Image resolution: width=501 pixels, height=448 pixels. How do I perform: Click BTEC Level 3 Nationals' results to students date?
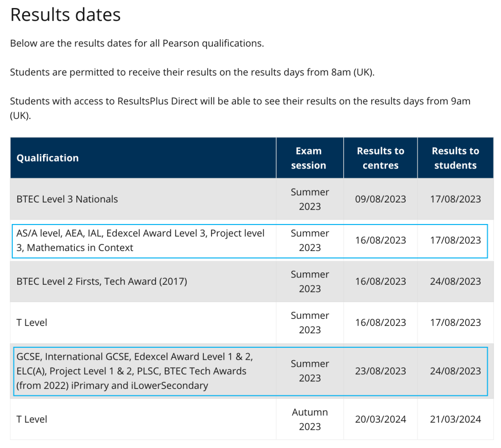point(455,199)
